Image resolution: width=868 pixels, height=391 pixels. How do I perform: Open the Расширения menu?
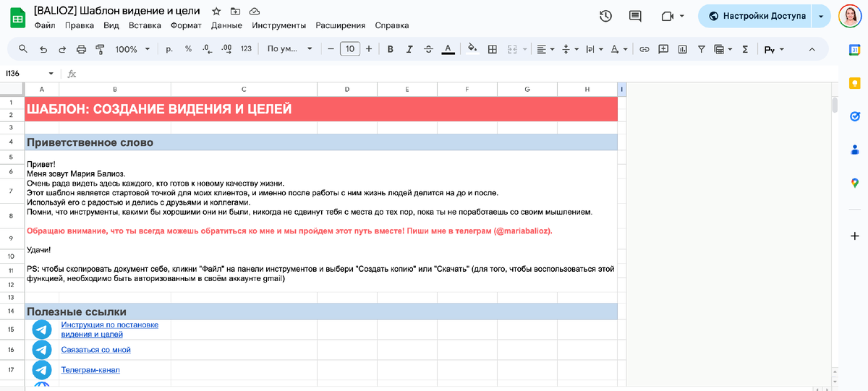[341, 25]
